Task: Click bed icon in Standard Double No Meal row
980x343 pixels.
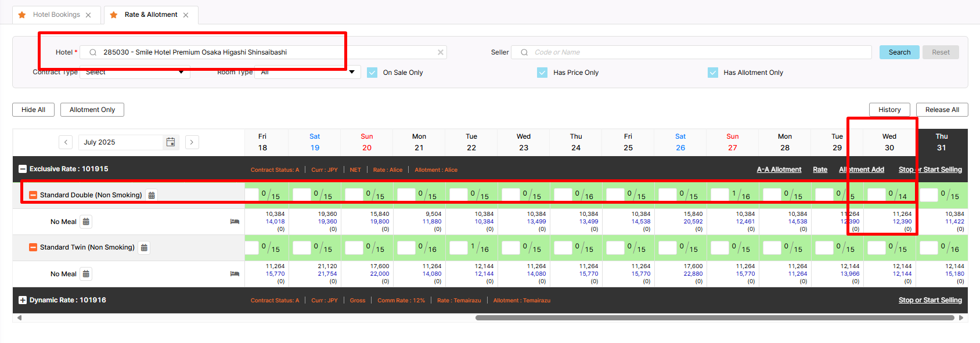Action: 235,222
